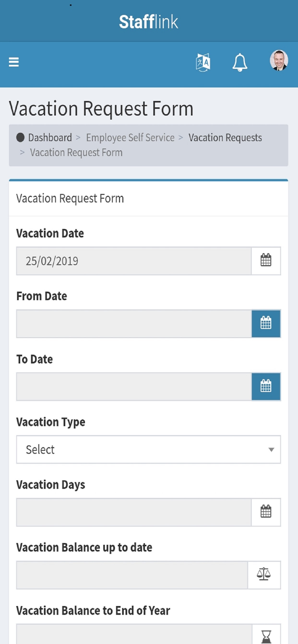Open the From Date calendar picker
The image size is (298, 644).
click(266, 323)
